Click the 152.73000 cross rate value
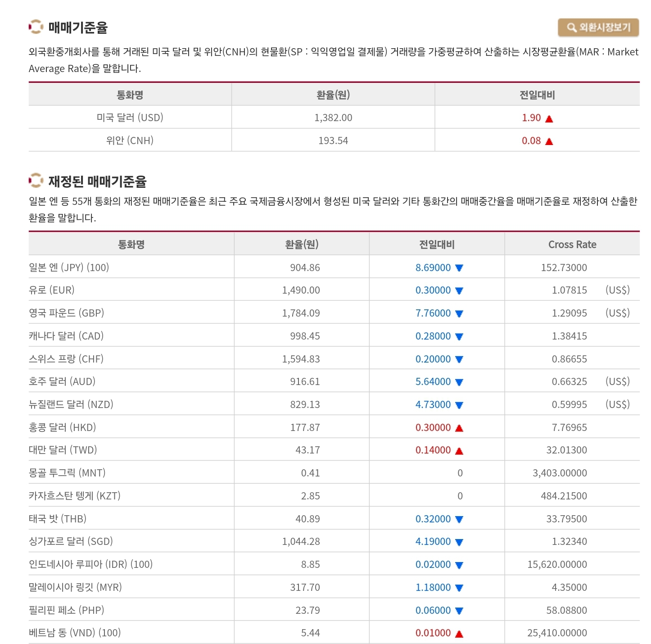The width and height of the screenshot is (651, 644). (564, 268)
